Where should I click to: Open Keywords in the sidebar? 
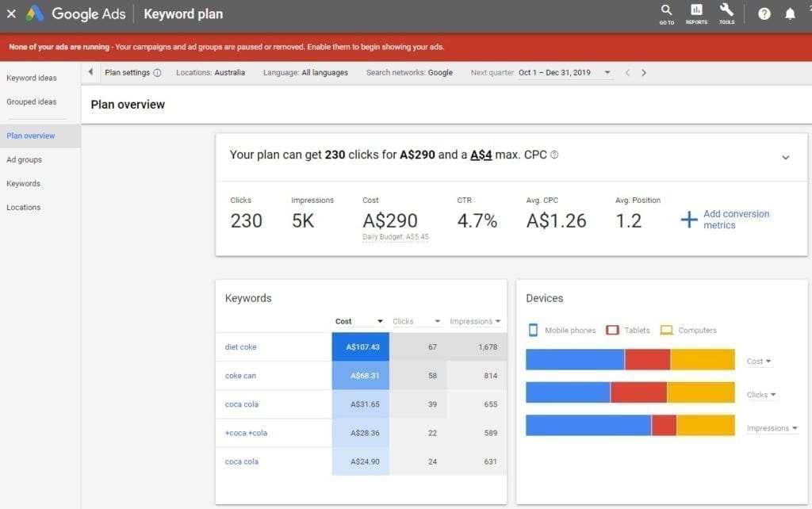click(23, 184)
